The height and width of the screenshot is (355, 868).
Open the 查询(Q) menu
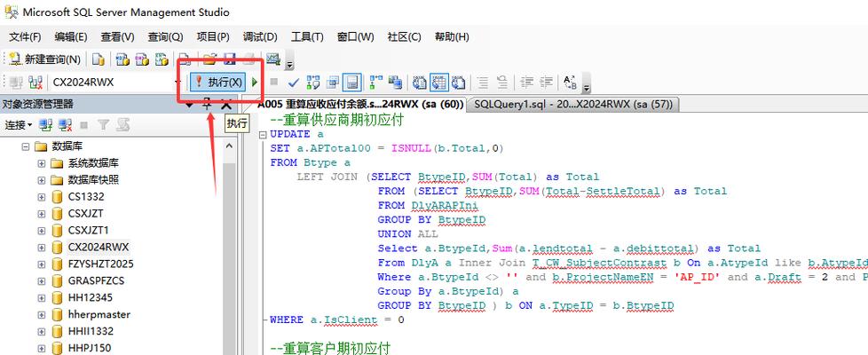[x=165, y=37]
